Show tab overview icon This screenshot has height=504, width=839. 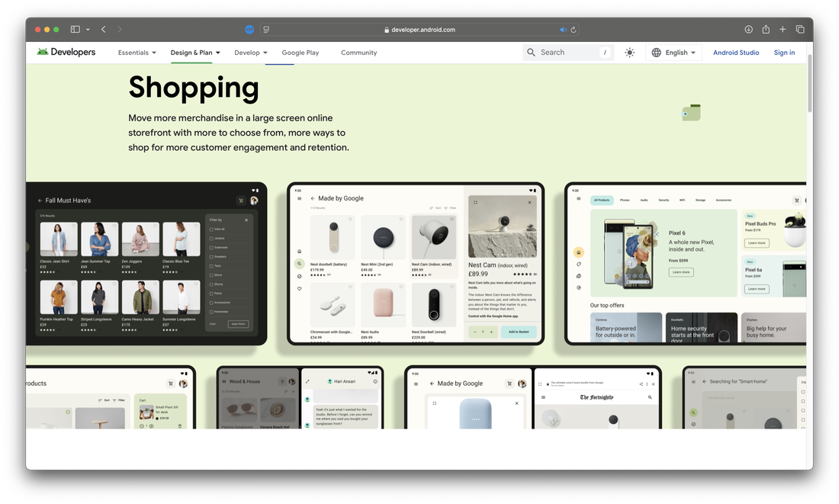pos(800,30)
